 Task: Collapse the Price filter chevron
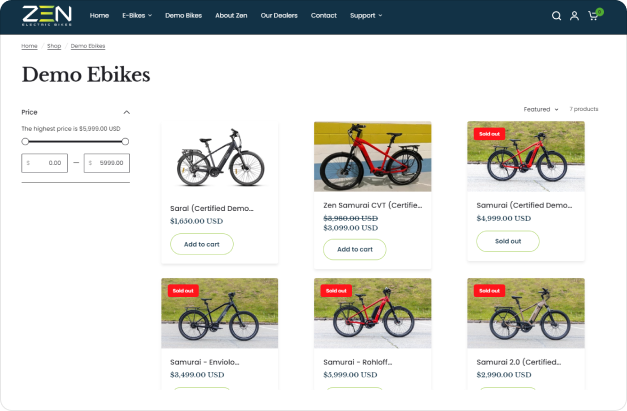(x=127, y=112)
